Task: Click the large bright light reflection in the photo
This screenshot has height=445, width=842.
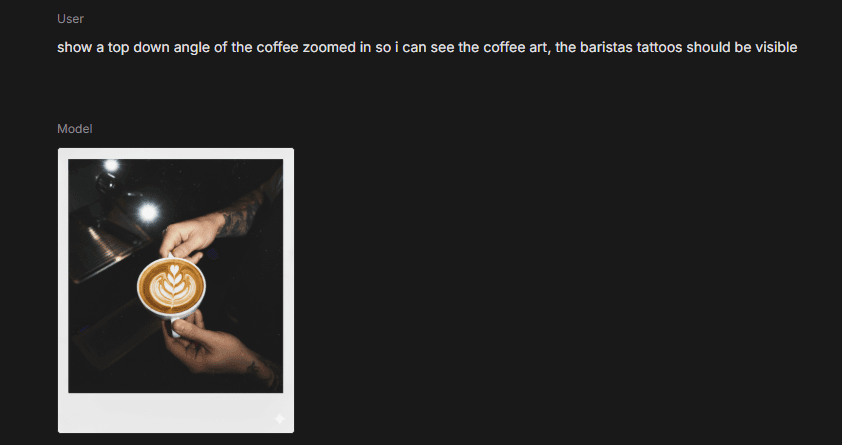Action: click(x=148, y=212)
